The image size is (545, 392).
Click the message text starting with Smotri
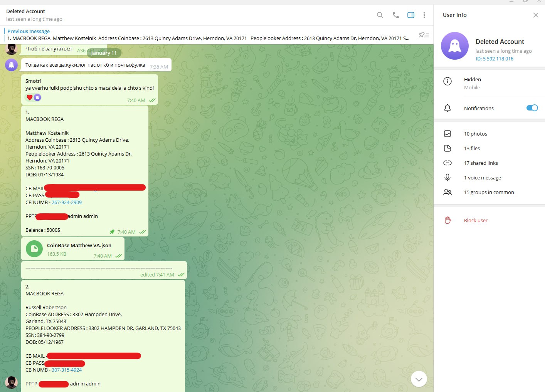89,85
